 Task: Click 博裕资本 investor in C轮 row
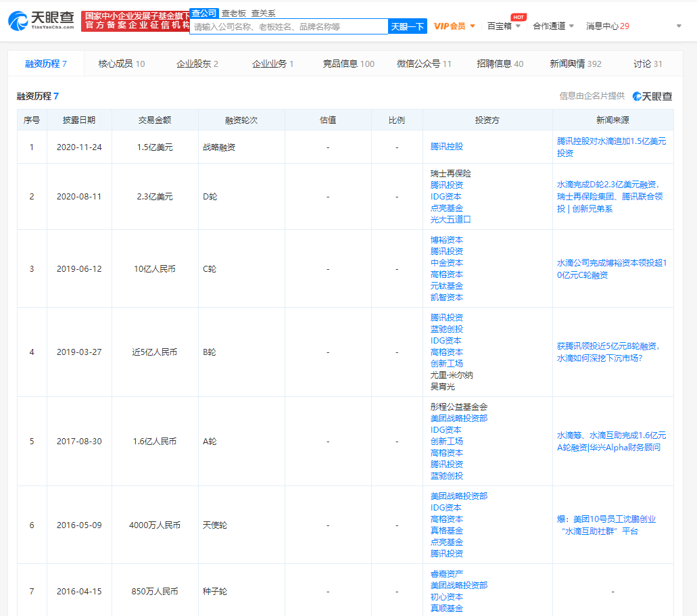tap(447, 240)
